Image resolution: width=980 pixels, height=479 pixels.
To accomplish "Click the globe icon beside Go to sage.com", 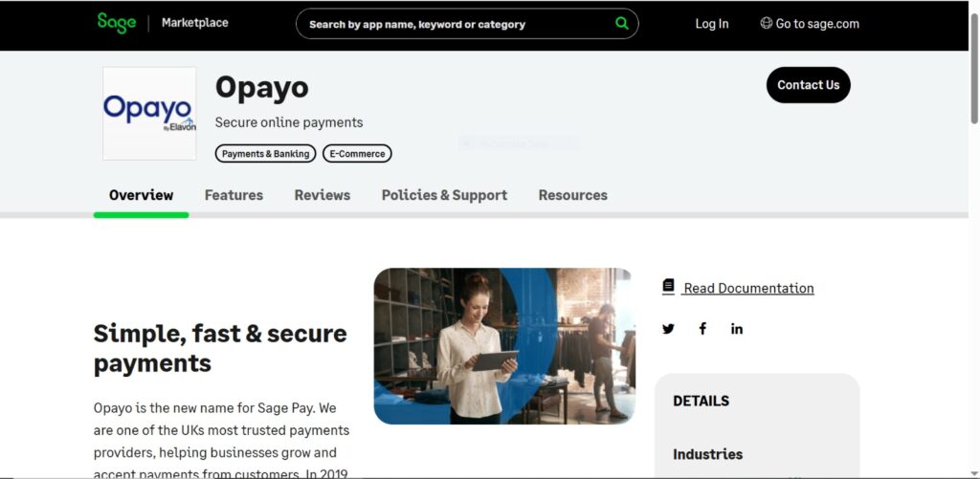I will pyautogui.click(x=766, y=23).
